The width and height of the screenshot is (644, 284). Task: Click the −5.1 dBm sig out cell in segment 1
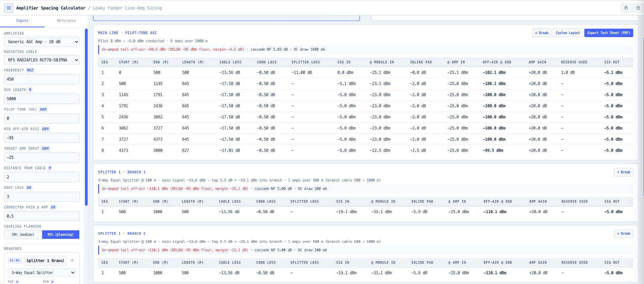[613, 73]
